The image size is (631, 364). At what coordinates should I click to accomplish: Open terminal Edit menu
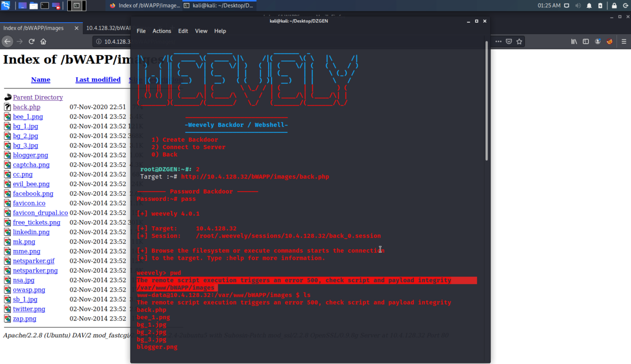click(x=183, y=31)
